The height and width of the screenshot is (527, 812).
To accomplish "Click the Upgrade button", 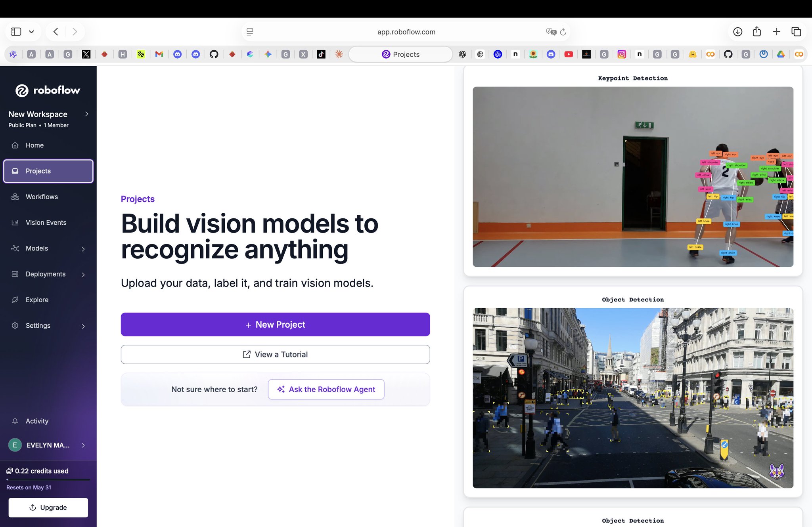I will pyautogui.click(x=48, y=508).
